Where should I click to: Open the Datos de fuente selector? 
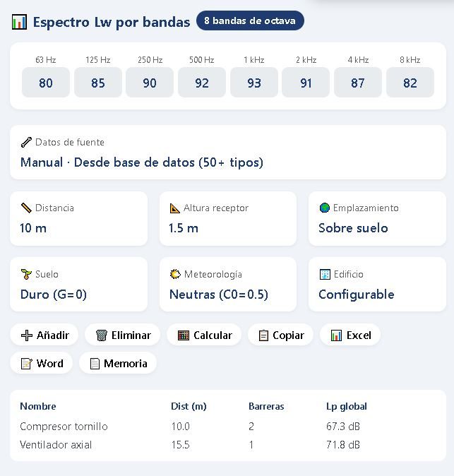227,153
